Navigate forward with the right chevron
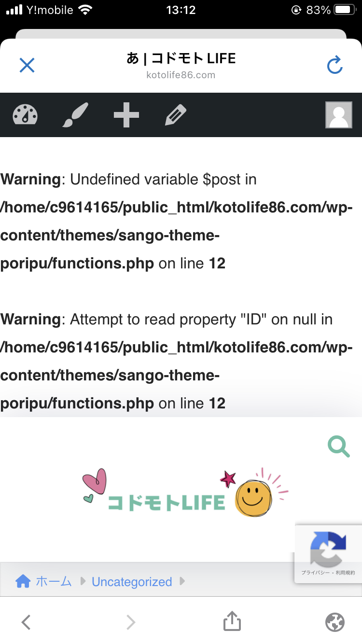This screenshot has height=644, width=362. [x=131, y=622]
